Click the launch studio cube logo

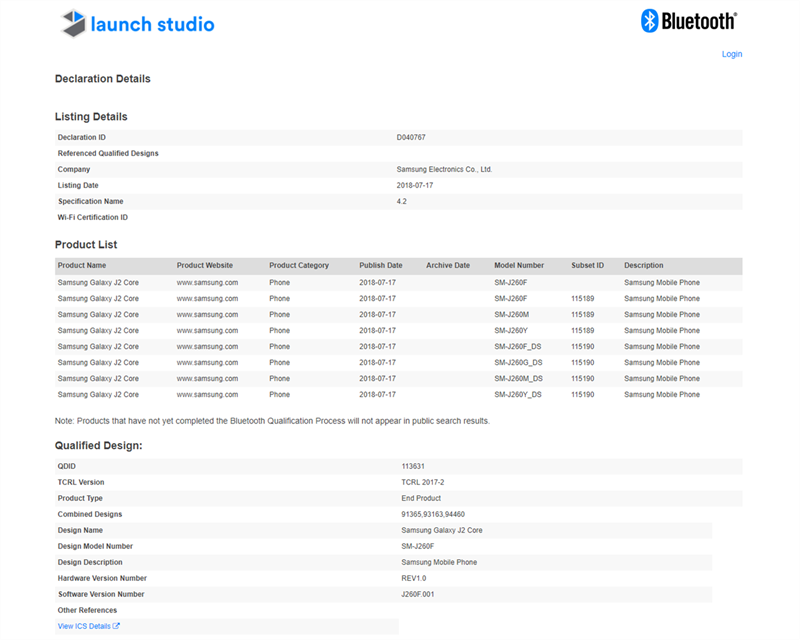[x=73, y=24]
